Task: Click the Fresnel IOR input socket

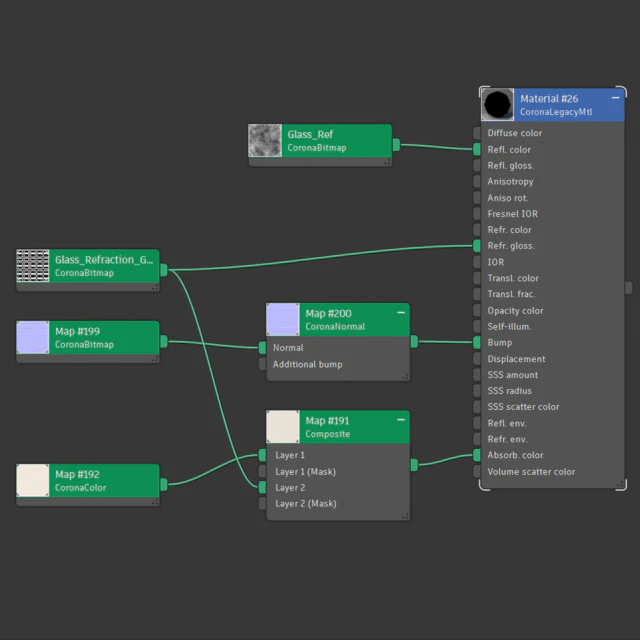Action: [477, 213]
